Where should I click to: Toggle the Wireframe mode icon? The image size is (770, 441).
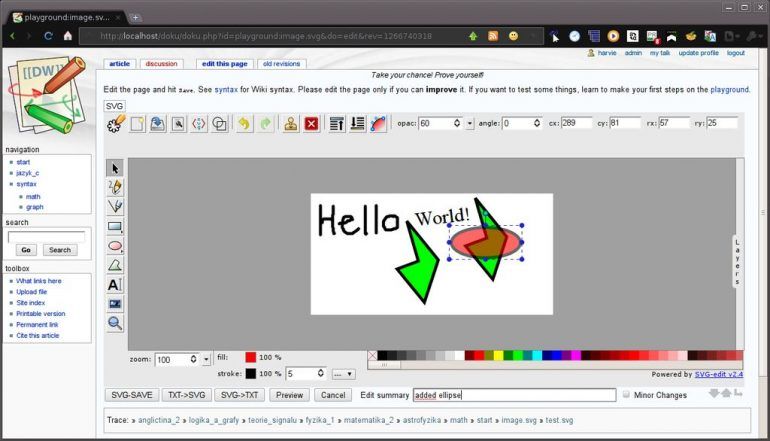point(220,124)
